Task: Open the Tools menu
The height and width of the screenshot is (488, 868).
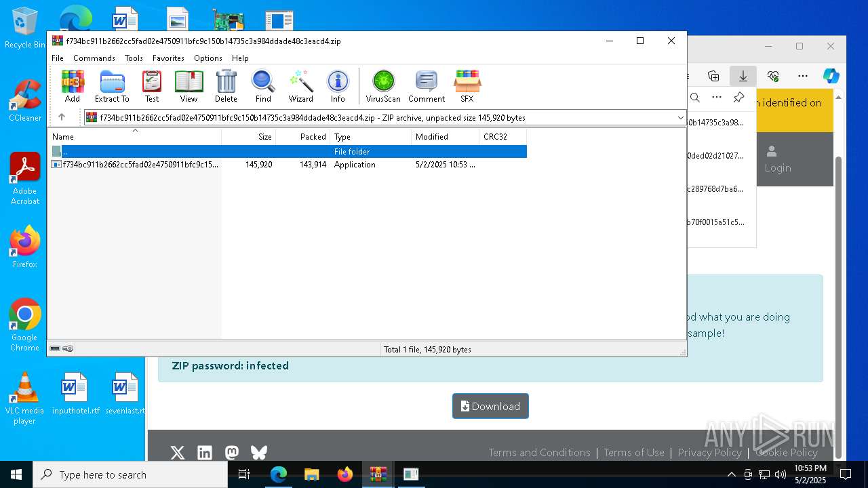Action: (x=134, y=58)
